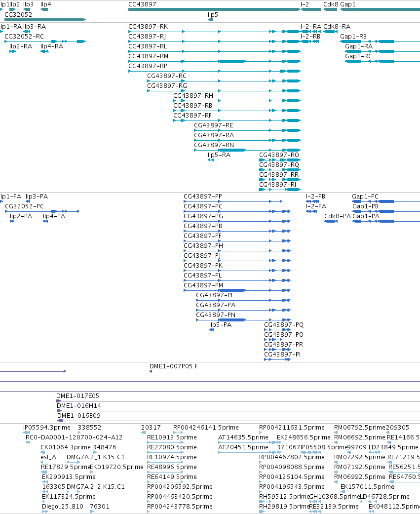420x514 pixels.
Task: Select the Gap1-RC transcript
Action: pyautogui.click(x=358, y=56)
